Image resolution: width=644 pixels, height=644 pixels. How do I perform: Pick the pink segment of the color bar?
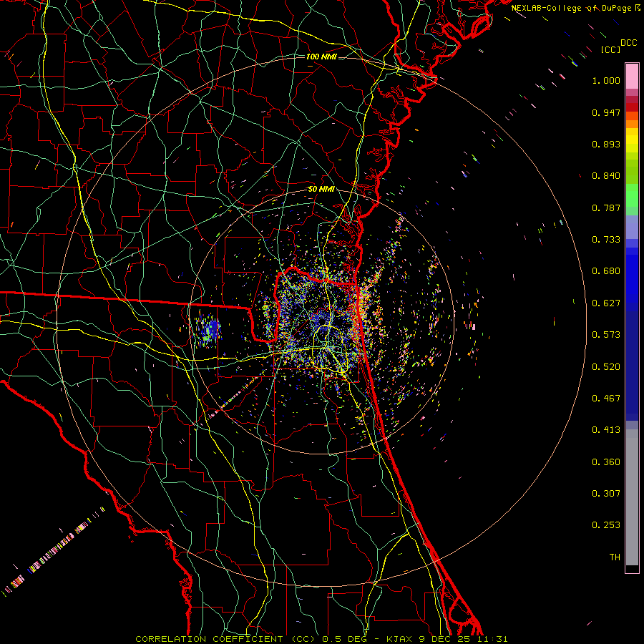(x=632, y=77)
